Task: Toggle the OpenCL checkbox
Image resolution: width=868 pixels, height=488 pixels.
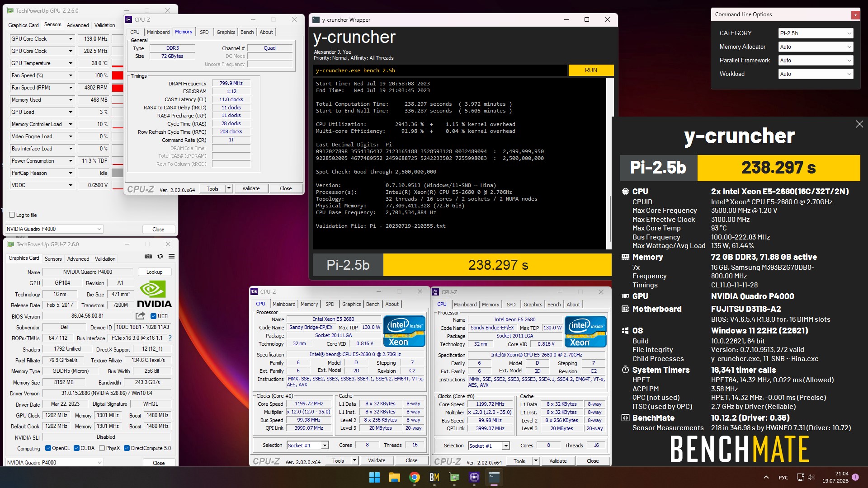Action: click(x=48, y=448)
